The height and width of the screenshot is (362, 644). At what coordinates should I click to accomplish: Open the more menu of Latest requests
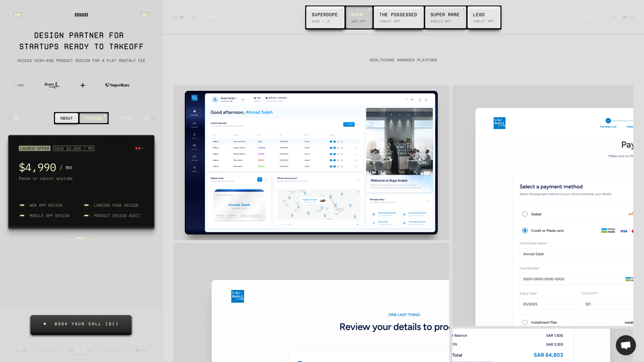point(358,124)
